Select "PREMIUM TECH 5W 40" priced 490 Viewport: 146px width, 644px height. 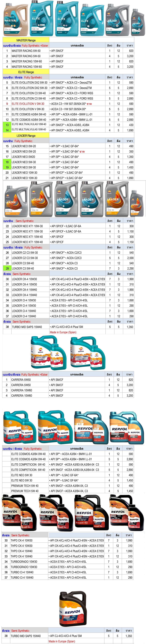[25, 486]
